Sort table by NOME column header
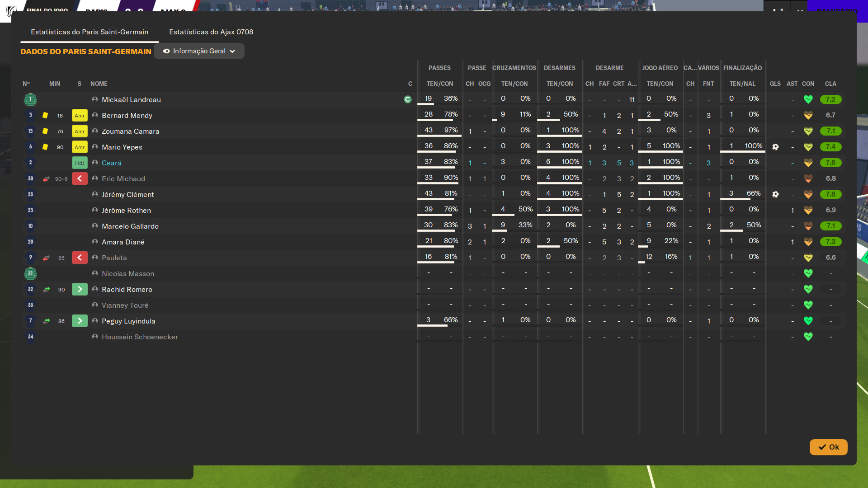The image size is (868, 488). (99, 84)
